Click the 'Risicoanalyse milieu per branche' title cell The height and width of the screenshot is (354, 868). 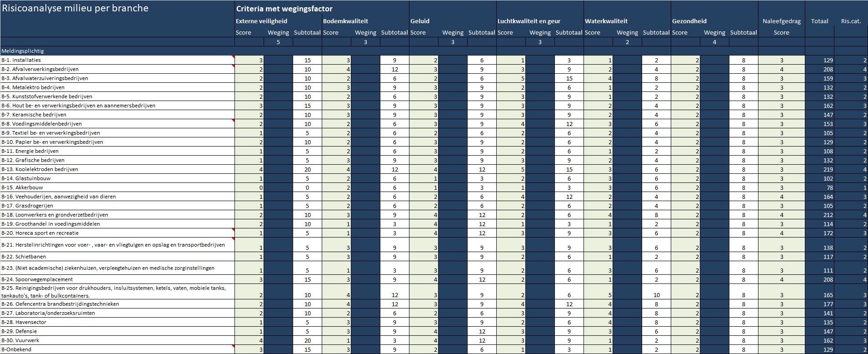pyautogui.click(x=75, y=8)
